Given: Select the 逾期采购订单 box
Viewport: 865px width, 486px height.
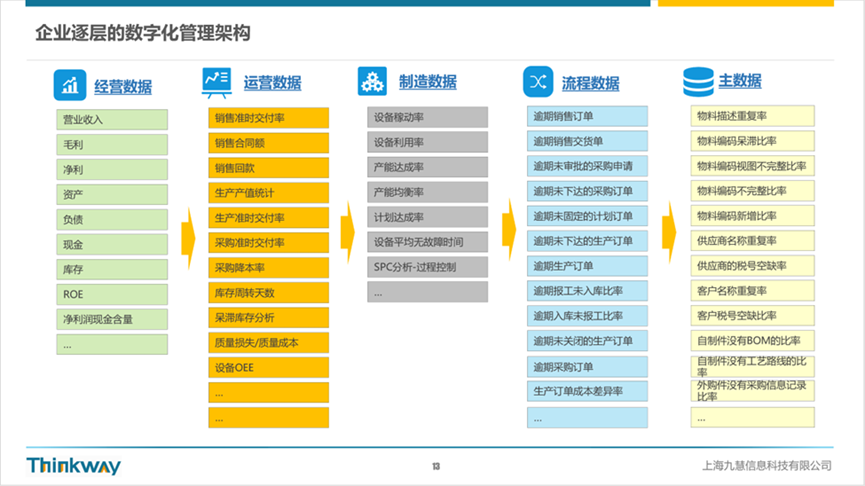Looking at the screenshot, I should click(588, 367).
